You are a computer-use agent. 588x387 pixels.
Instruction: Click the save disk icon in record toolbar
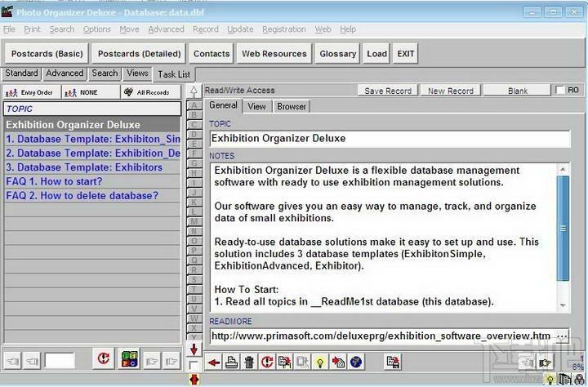[393, 363]
